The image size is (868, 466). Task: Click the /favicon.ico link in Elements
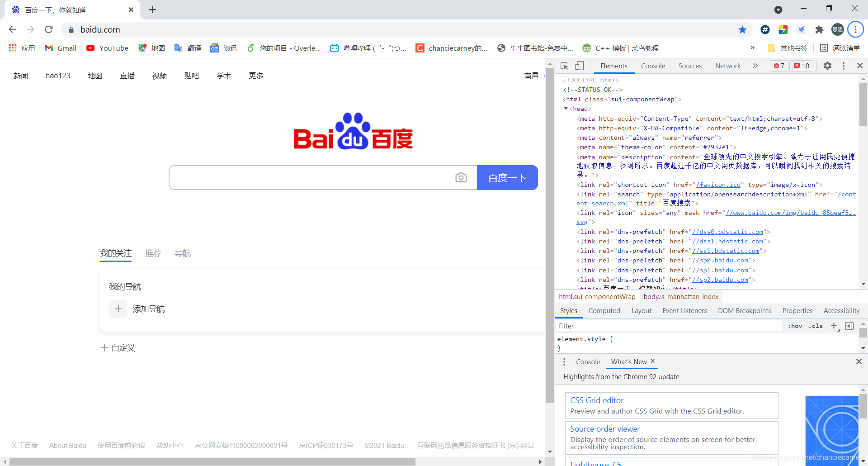pyautogui.click(x=718, y=185)
